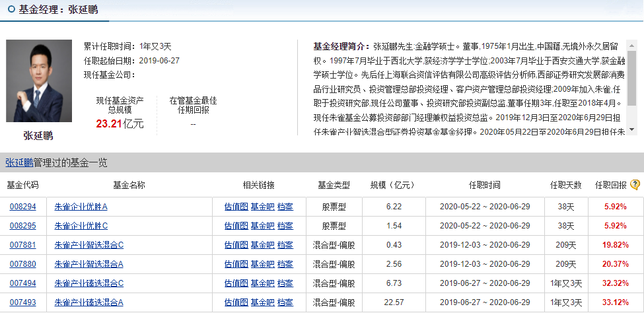Open the 朱雀企业优胜A fund name link
Viewport: 644px width, 313px height.
tap(81, 207)
